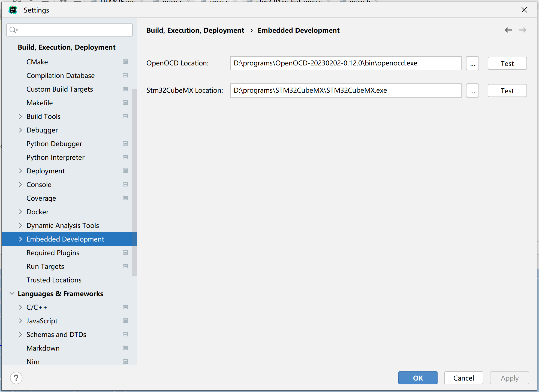Click the project-level icon beside Run Targets
The width and height of the screenshot is (539, 392).
click(125, 266)
